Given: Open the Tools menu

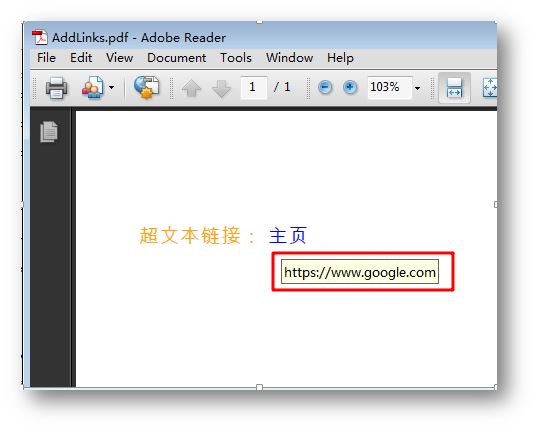Looking at the screenshot, I should click(x=236, y=58).
